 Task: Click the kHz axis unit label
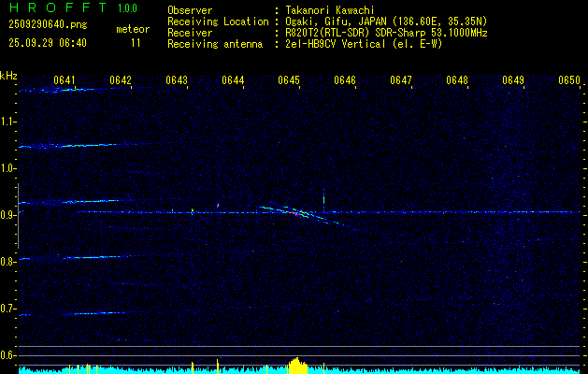point(8,76)
